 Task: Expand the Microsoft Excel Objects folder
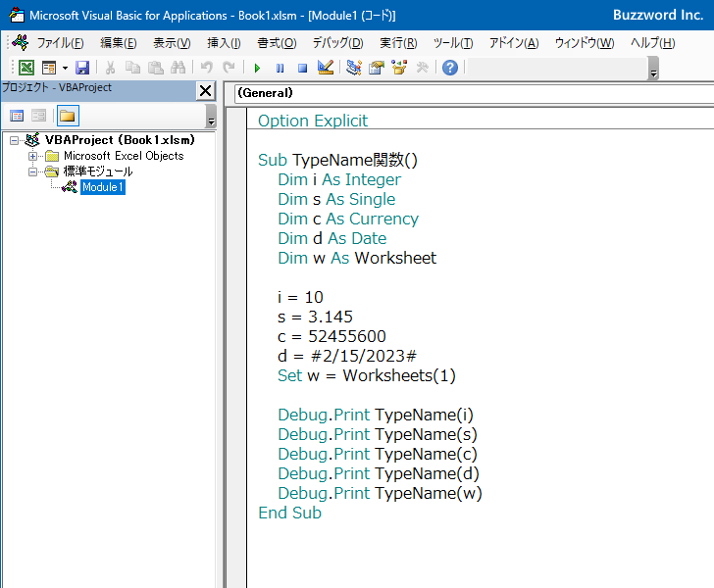32,156
